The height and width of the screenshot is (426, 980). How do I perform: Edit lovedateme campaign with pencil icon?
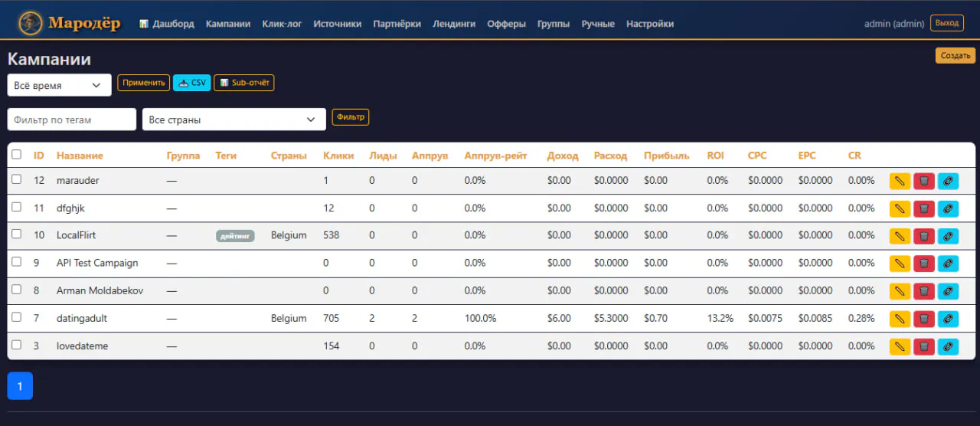900,346
